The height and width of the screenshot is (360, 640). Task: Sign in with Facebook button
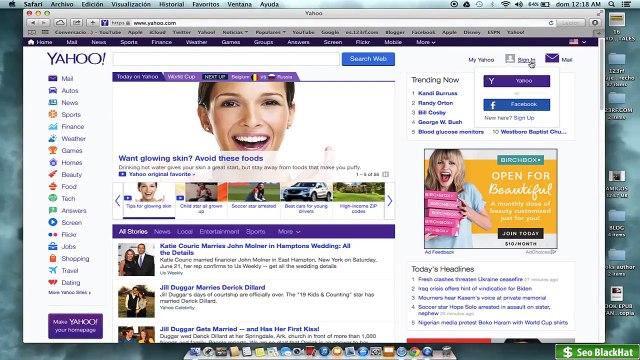point(516,104)
